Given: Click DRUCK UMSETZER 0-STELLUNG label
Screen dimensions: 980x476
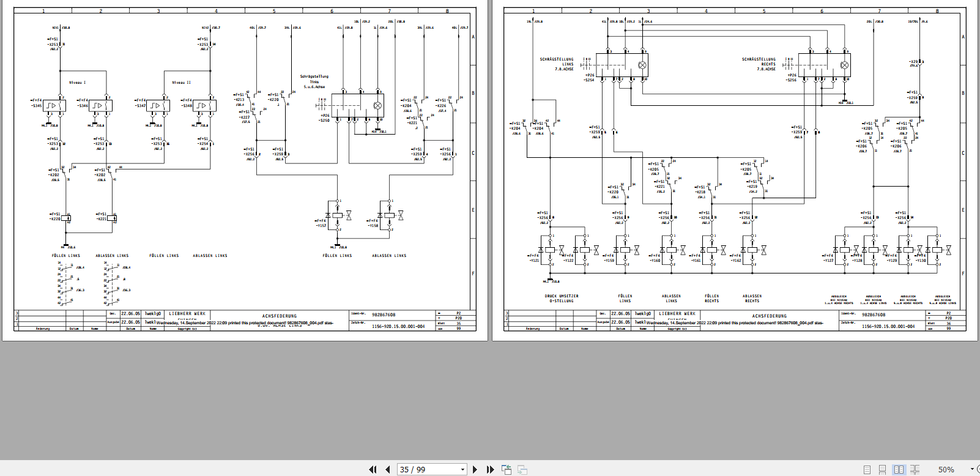Looking at the screenshot, I should tap(562, 299).
